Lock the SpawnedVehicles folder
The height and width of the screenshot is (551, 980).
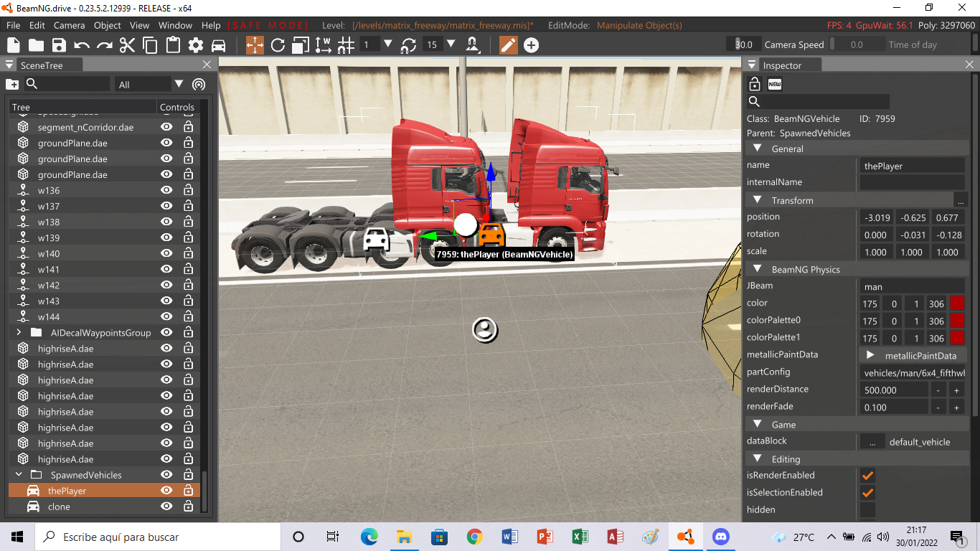pyautogui.click(x=188, y=475)
